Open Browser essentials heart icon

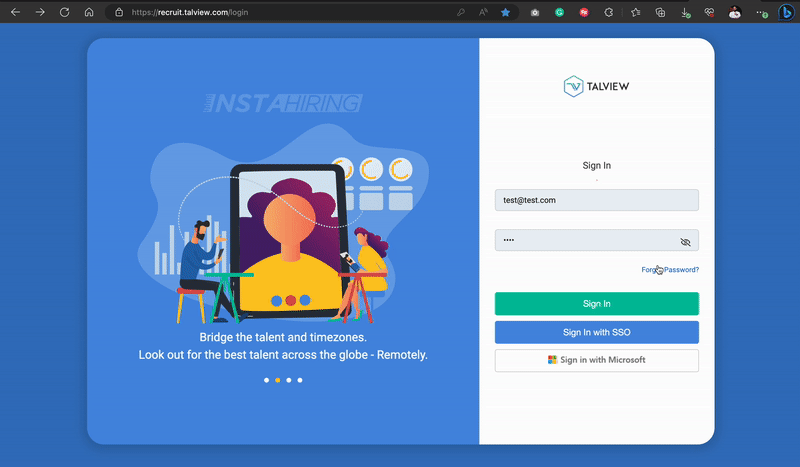click(709, 13)
